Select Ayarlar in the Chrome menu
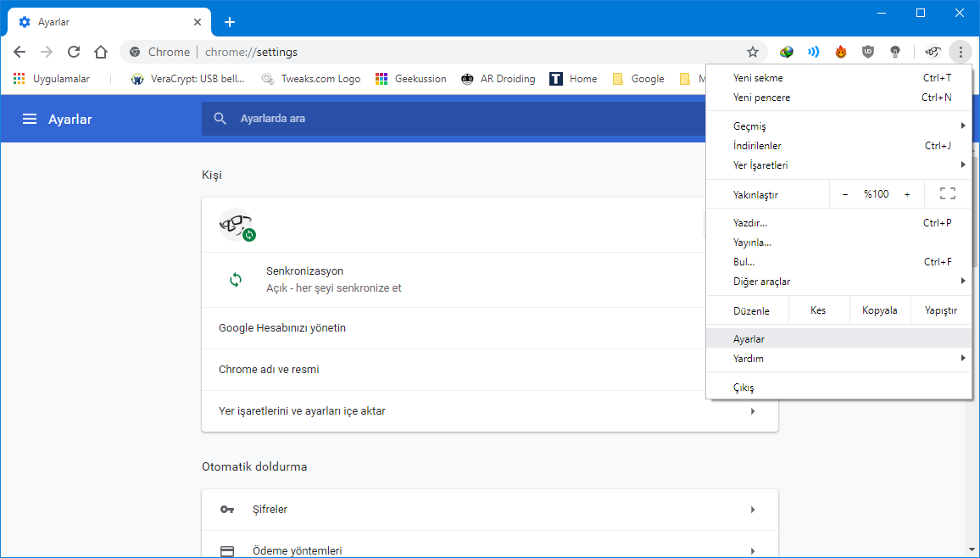 point(838,339)
